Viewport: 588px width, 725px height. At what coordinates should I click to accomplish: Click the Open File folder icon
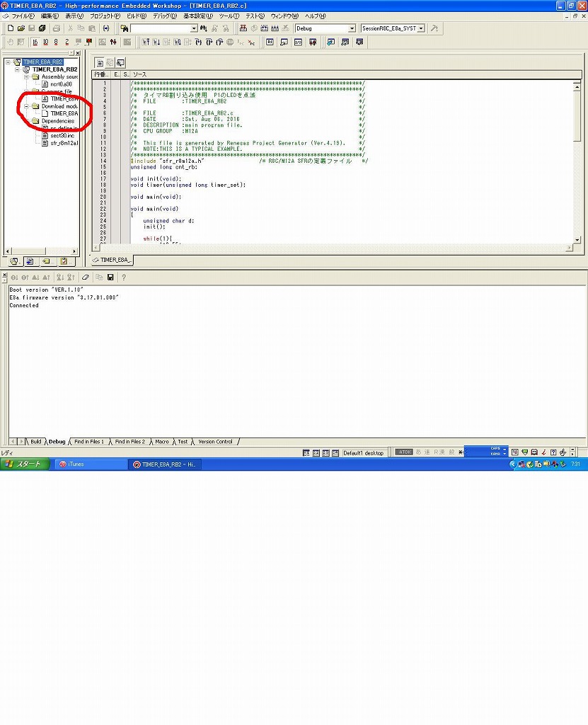[x=21, y=28]
